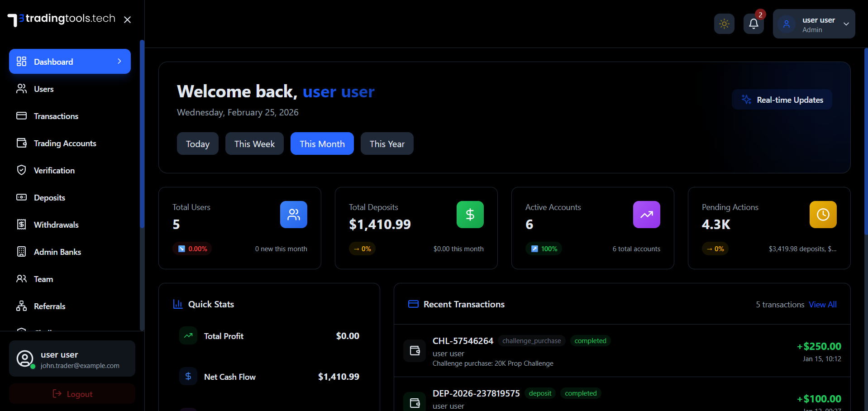Viewport: 868px width, 411px height.
Task: Open the Withdrawals sidebar icon
Action: [21, 225]
